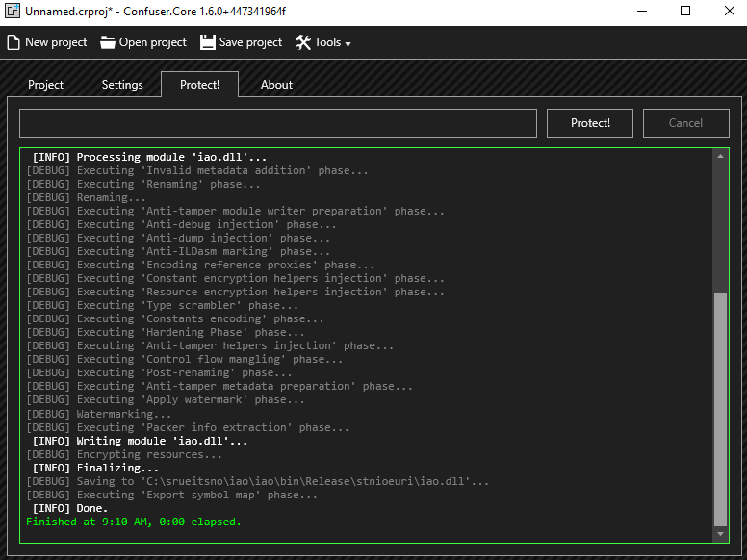This screenshot has height=560, width=747.
Task: Expand the Tools dropdown arrow
Action: 348,44
